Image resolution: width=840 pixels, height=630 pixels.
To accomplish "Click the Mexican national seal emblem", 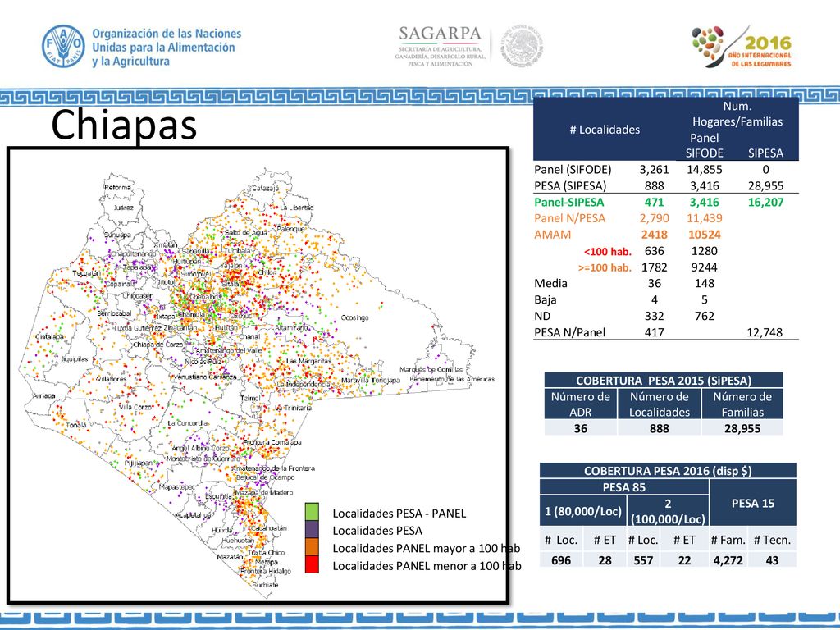I will pyautogui.click(x=522, y=46).
